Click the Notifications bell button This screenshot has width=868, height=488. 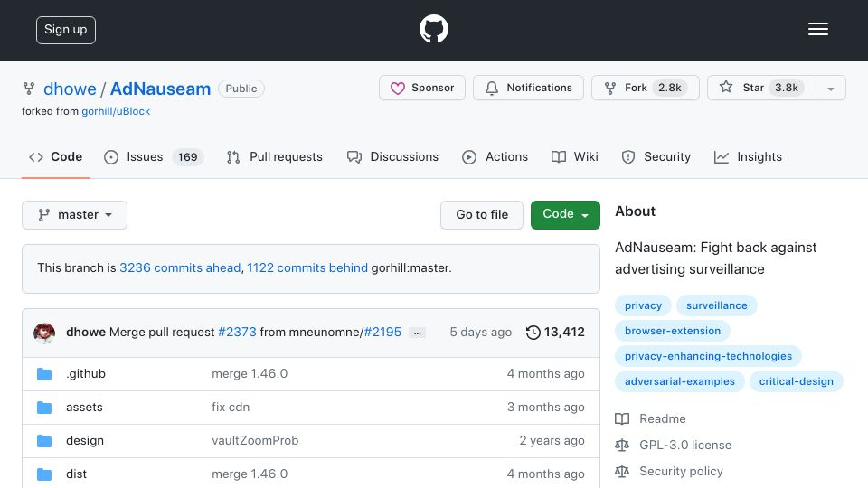(x=528, y=88)
